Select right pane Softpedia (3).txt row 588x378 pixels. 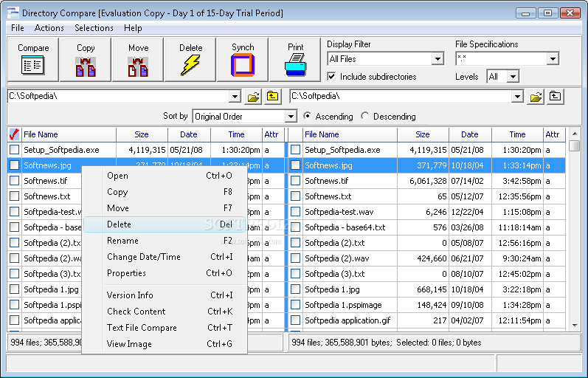(427, 274)
